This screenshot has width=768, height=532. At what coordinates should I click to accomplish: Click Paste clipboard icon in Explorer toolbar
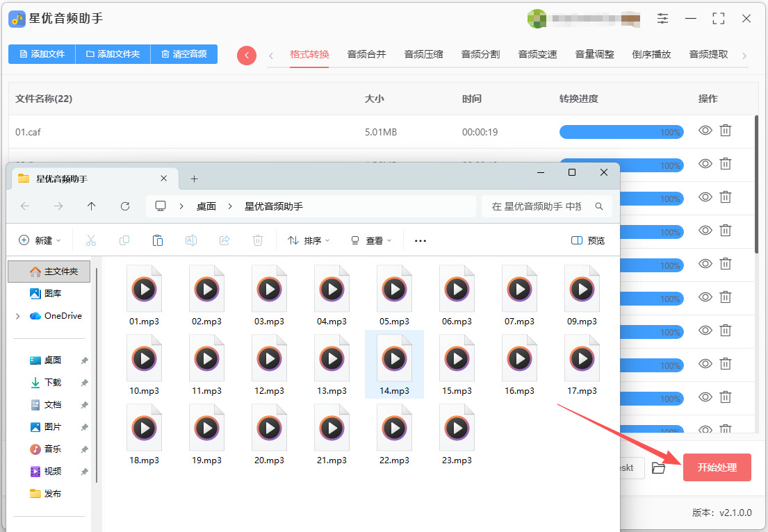point(158,240)
